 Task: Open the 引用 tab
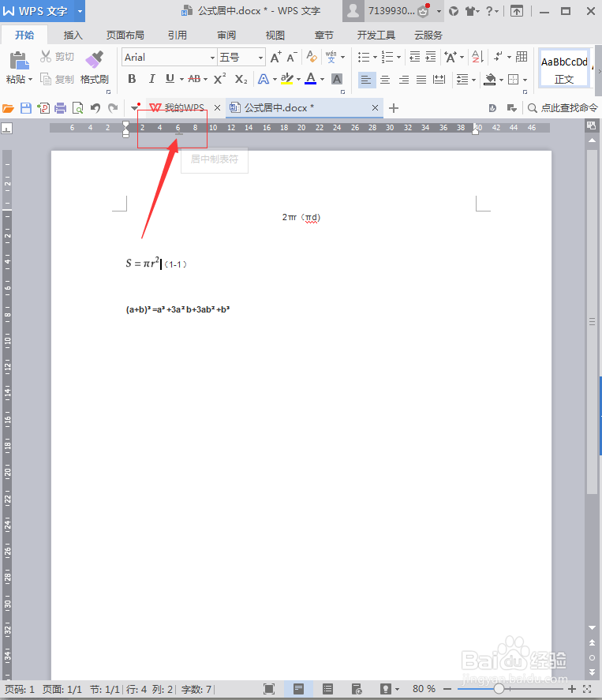178,36
